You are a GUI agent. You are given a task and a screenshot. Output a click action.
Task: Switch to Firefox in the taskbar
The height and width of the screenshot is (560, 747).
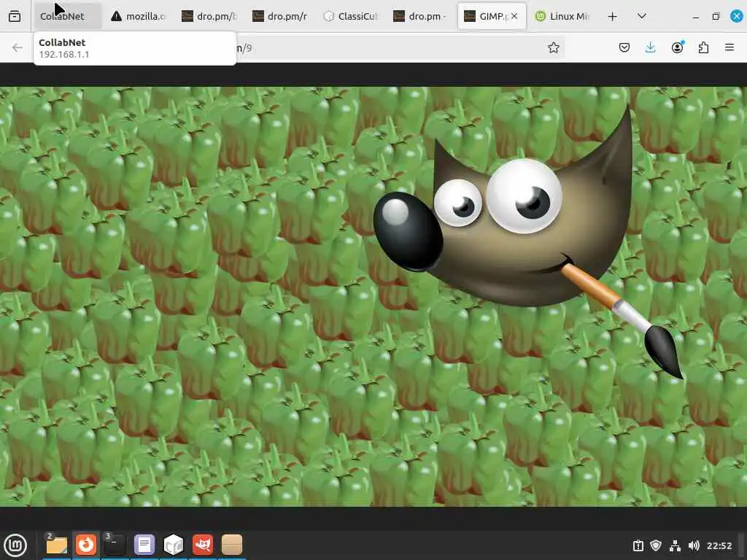coord(86,545)
